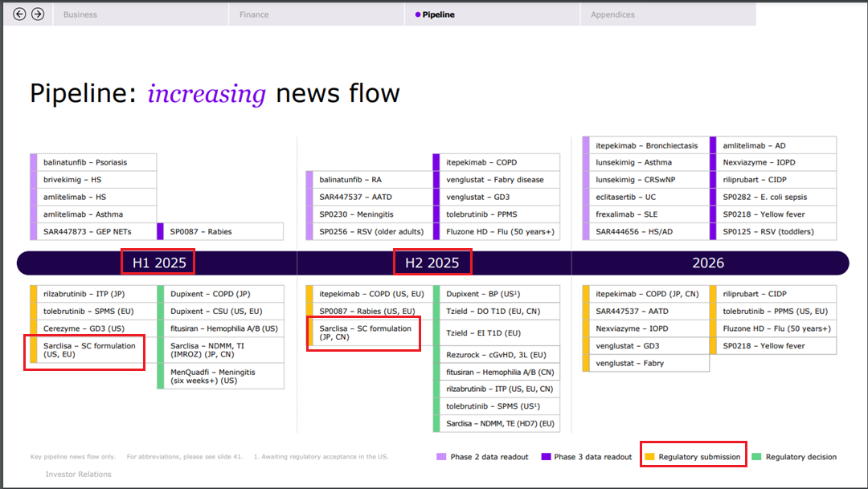Select 'Sarclisa – SC formulation (US, EU)' entry

coord(93,350)
